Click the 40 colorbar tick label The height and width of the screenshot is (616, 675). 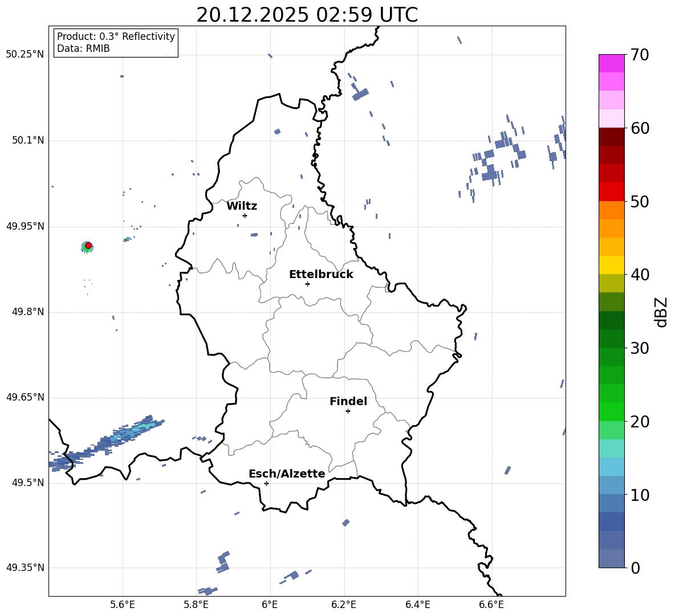pyautogui.click(x=639, y=275)
